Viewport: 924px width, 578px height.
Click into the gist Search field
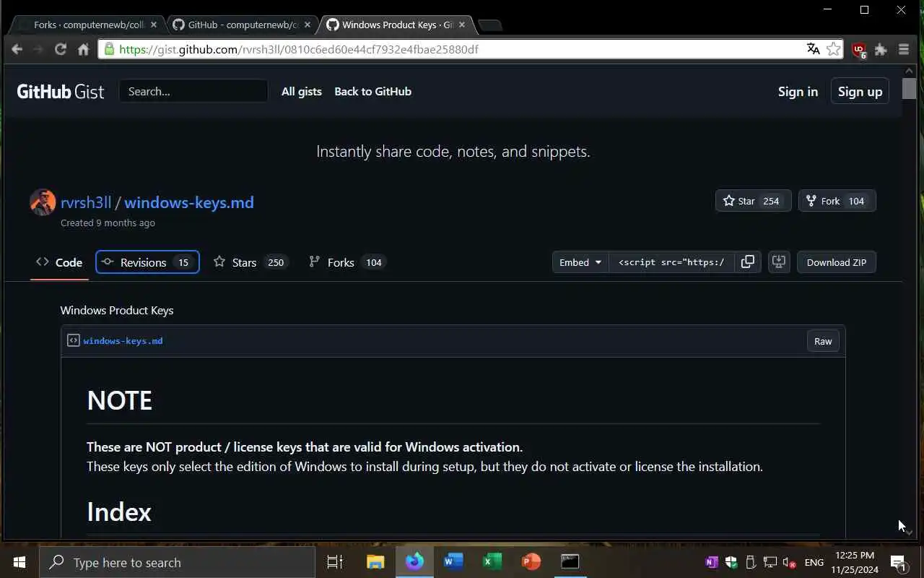coord(193,92)
